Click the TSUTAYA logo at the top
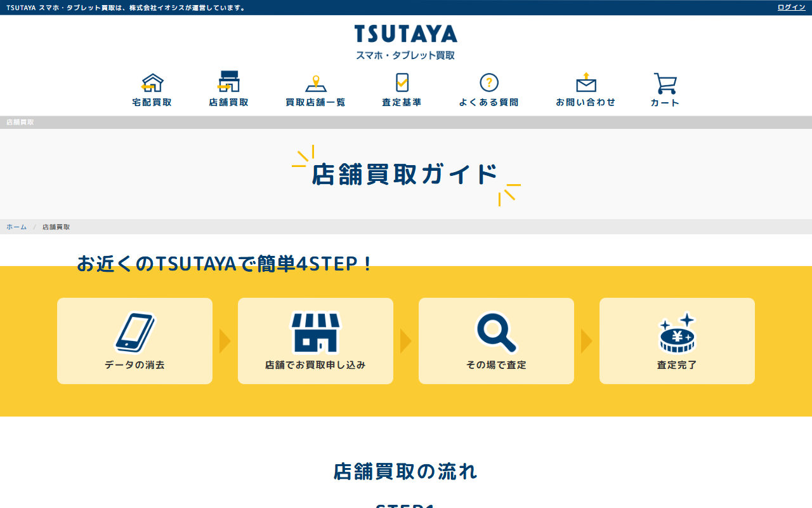Screen dimensions: 812x508 [406, 34]
